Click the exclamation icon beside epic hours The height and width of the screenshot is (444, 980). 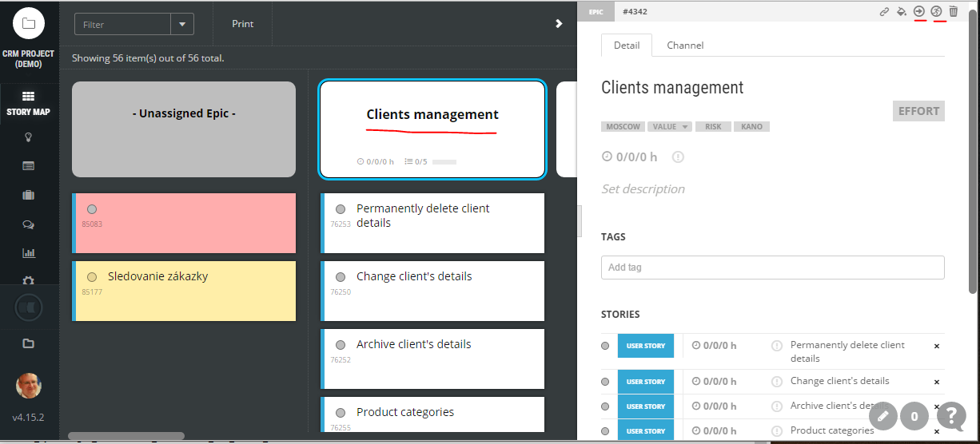click(679, 157)
